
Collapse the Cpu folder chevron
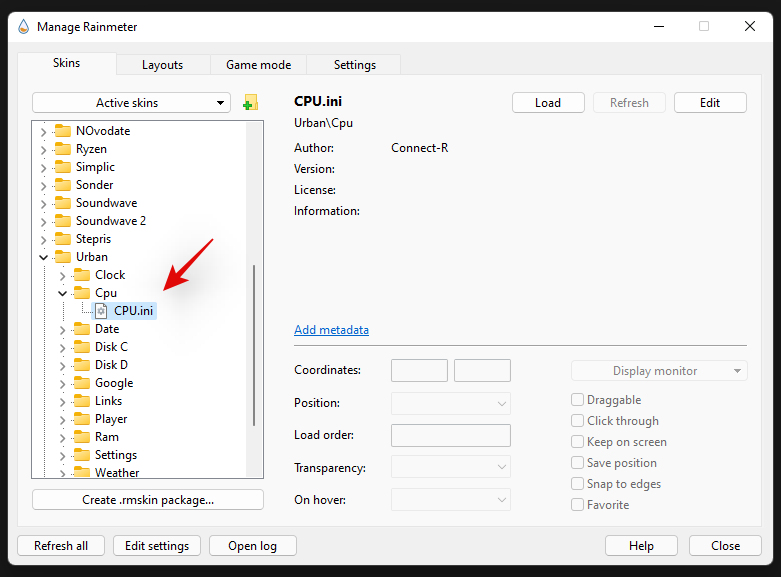coord(62,293)
